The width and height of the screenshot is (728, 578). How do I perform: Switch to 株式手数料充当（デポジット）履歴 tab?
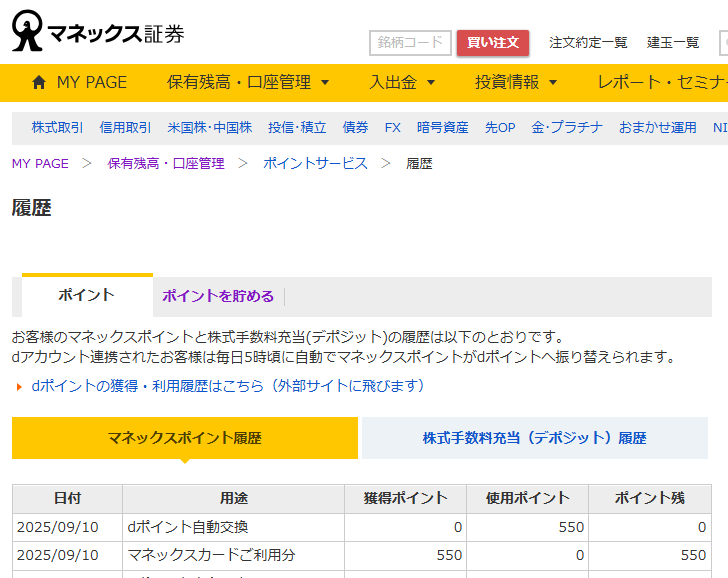pyautogui.click(x=534, y=438)
